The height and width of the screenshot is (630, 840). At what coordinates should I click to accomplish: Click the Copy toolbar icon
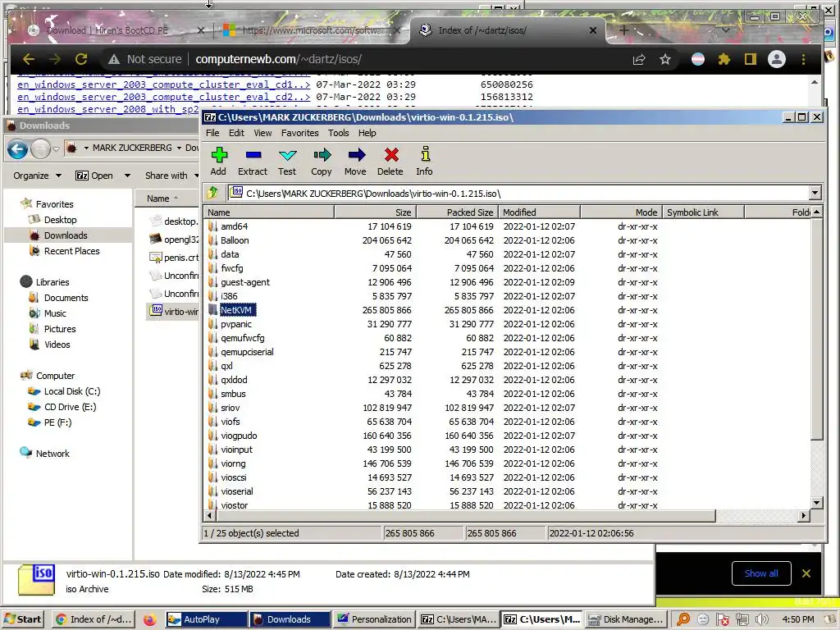[322, 162]
